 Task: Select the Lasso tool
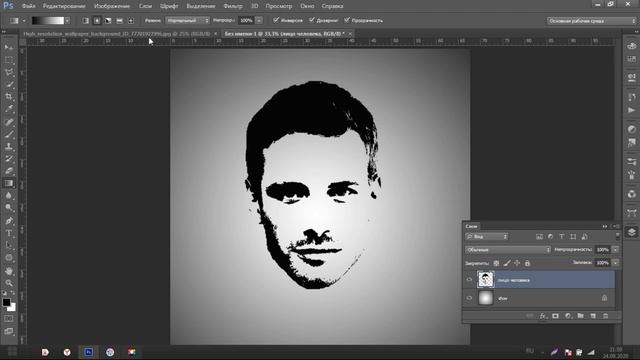[x=9, y=73]
